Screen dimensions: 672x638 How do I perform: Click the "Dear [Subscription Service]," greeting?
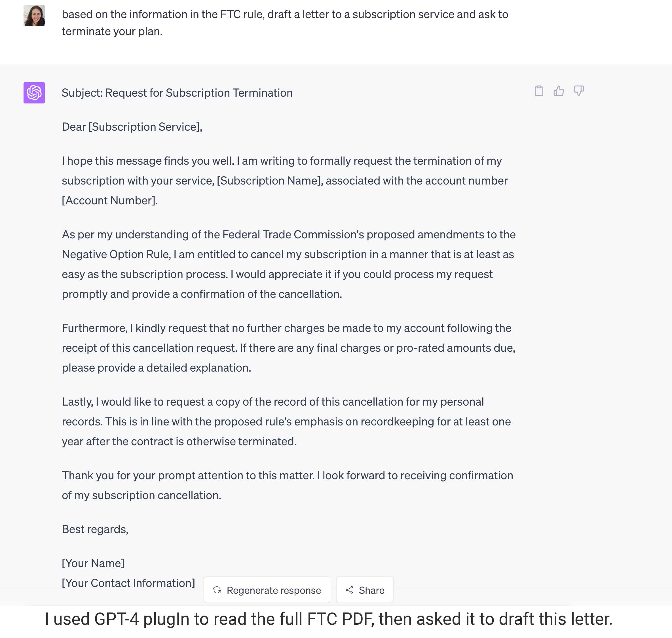point(132,127)
